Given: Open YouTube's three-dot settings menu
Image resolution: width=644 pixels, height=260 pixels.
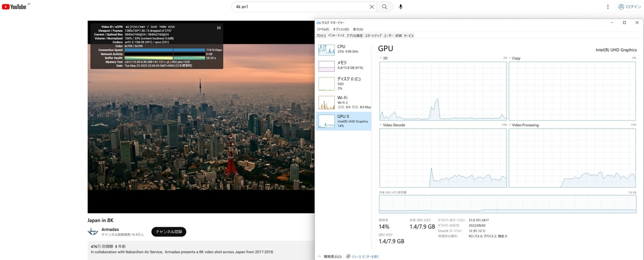Looking at the screenshot, I should click(x=608, y=7).
